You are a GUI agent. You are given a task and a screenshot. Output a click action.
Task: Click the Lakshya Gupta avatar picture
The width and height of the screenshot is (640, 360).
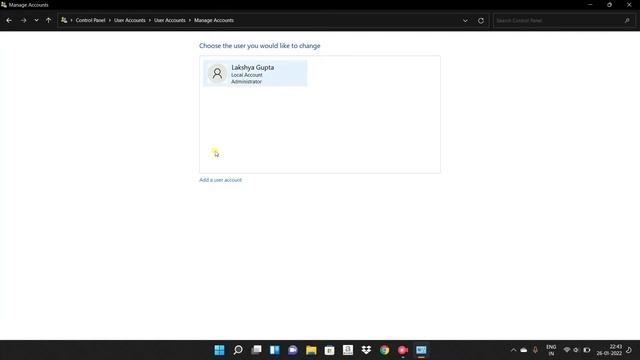217,73
